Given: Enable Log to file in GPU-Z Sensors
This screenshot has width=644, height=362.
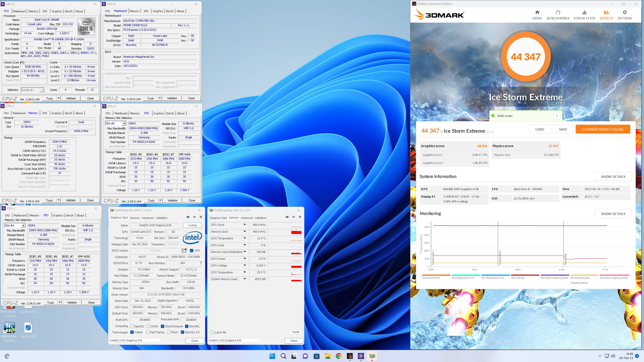Looking at the screenshot, I should click(x=212, y=333).
